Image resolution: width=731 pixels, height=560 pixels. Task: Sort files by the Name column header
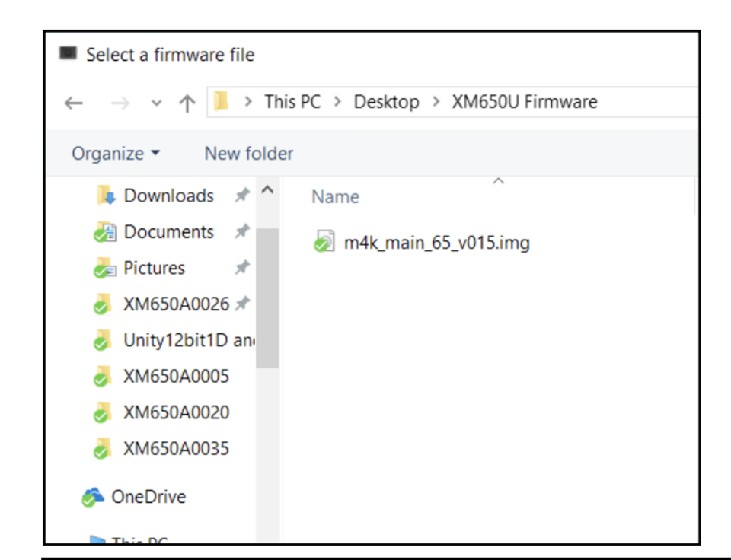point(335,197)
